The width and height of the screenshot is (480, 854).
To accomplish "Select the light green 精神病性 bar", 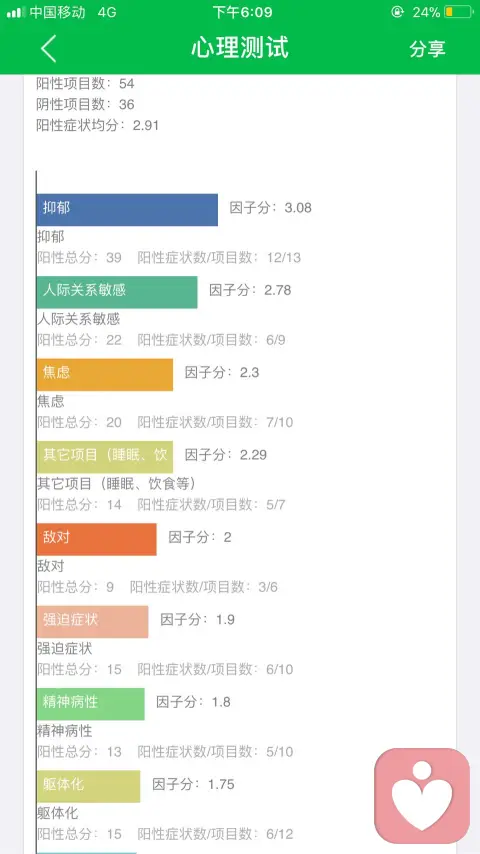I will [91, 704].
